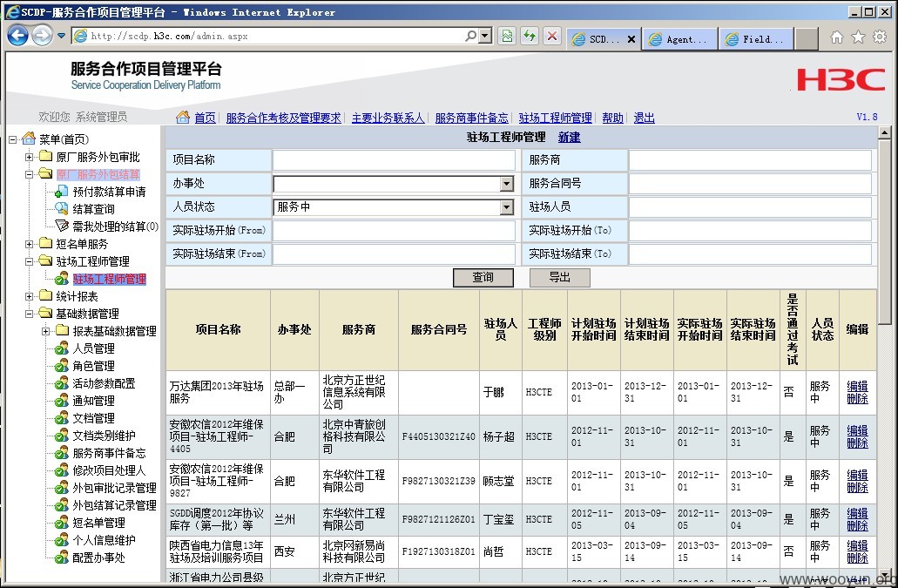898x588 pixels.
Task: Click into the 项目名称 input field
Action: click(394, 160)
